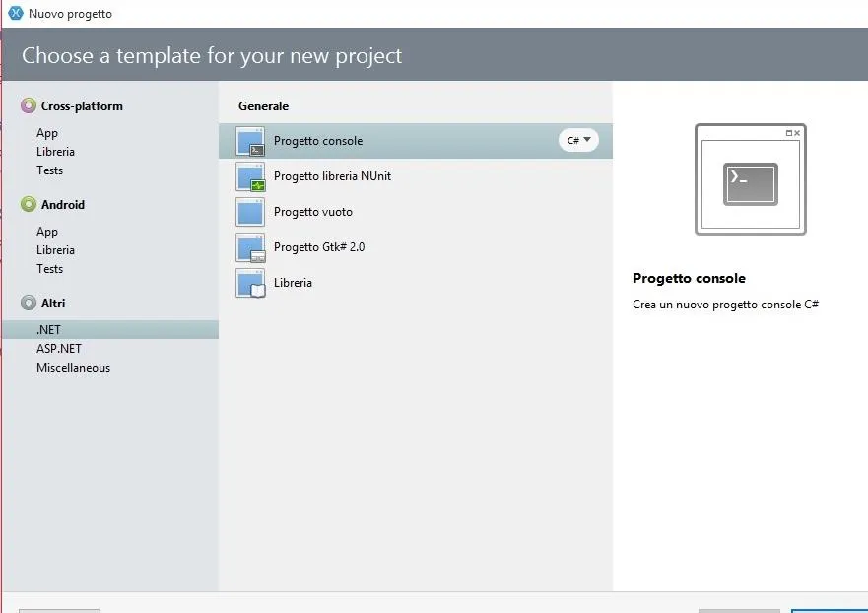868x613 pixels.
Task: Choose the Libreria template name in Generale
Action: pos(293,283)
